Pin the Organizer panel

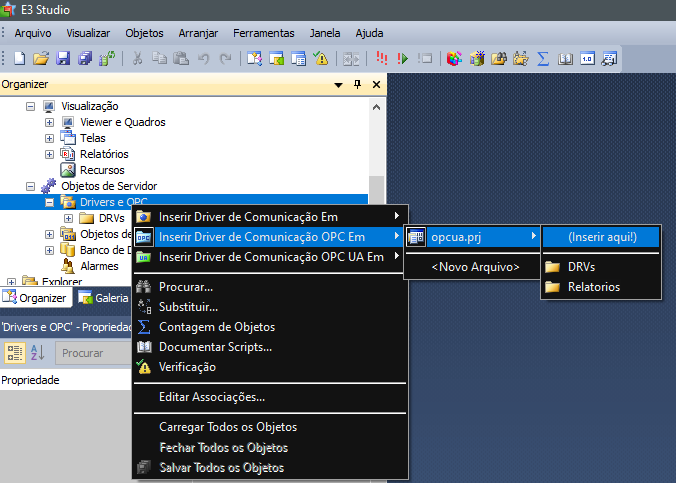(x=357, y=84)
